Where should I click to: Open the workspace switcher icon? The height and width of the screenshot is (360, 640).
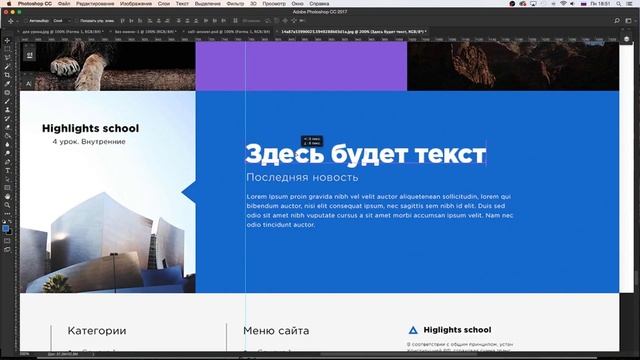coord(628,20)
